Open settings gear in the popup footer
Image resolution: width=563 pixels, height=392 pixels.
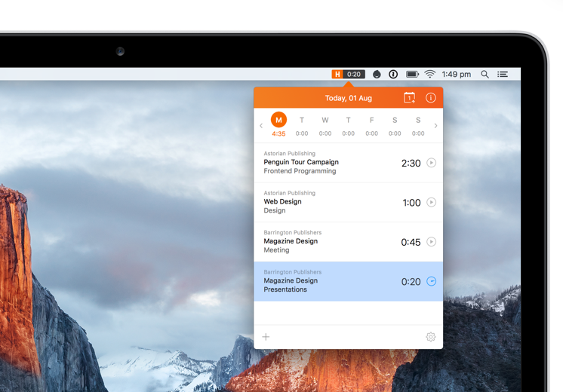pos(431,337)
